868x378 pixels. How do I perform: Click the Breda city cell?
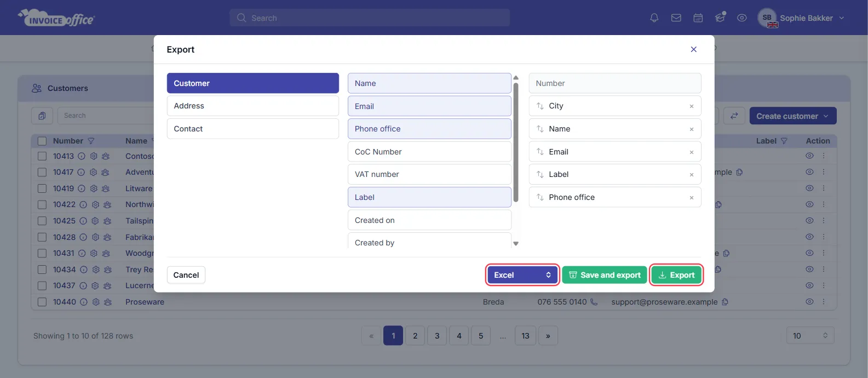pos(493,302)
